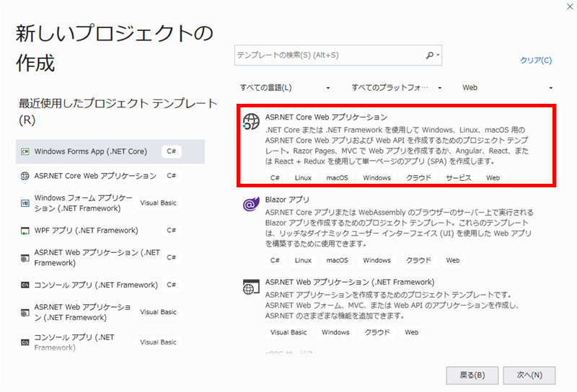The width and height of the screenshot is (577, 392).
Task: Click the Blazor template description text
Action: point(399,228)
